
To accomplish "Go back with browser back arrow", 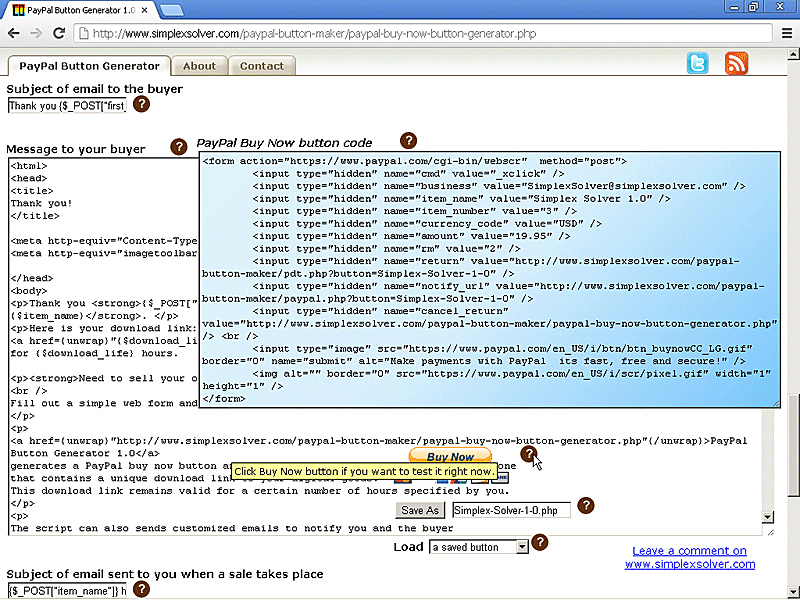I will [14, 34].
